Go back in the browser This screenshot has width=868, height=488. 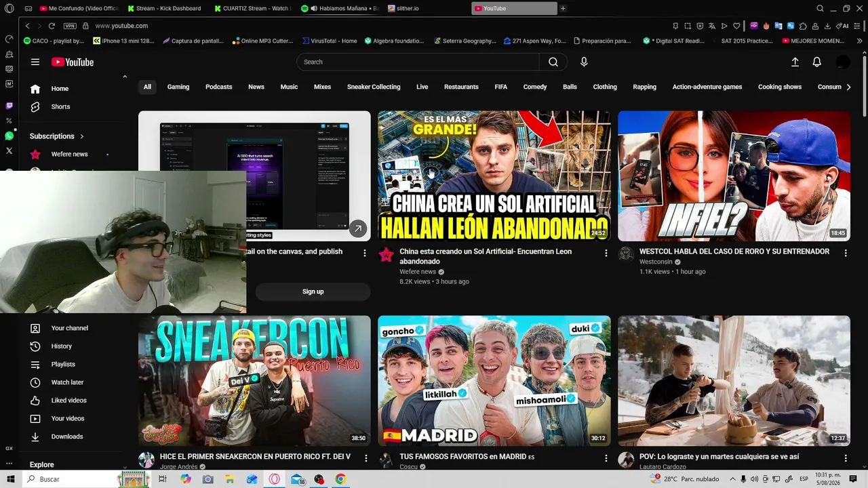pyautogui.click(x=27, y=26)
